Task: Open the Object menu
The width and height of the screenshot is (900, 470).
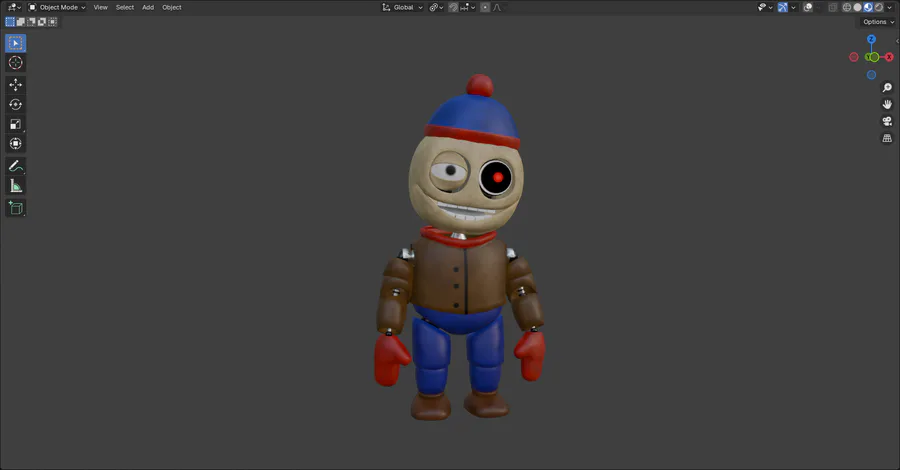Action: tap(172, 7)
